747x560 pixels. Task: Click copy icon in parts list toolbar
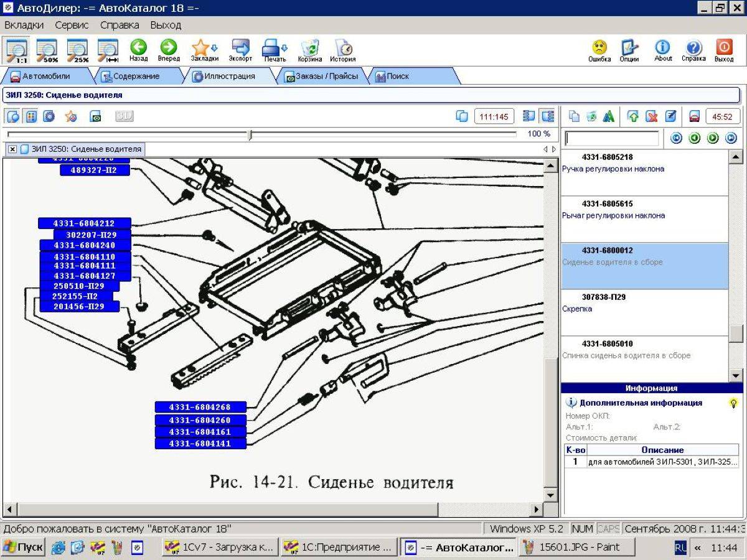[x=575, y=116]
